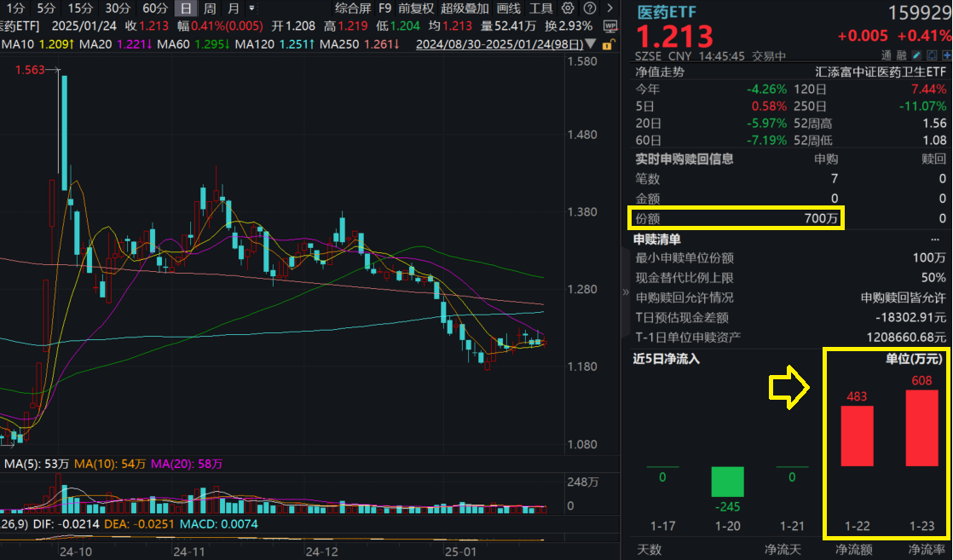Click the 现金替代比例上限 50% value
The width and height of the screenshot is (953, 560).
[933, 278]
